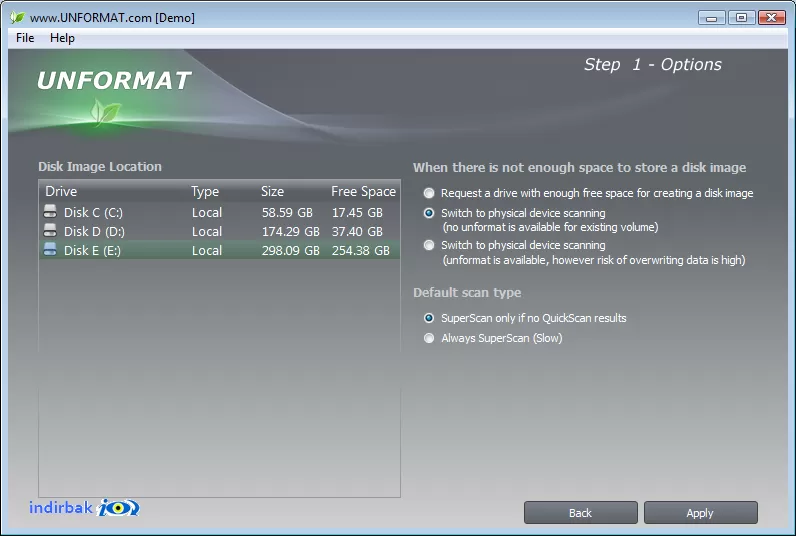The width and height of the screenshot is (796, 536).
Task: Select Always SuperScan (Slow) option
Action: point(429,338)
